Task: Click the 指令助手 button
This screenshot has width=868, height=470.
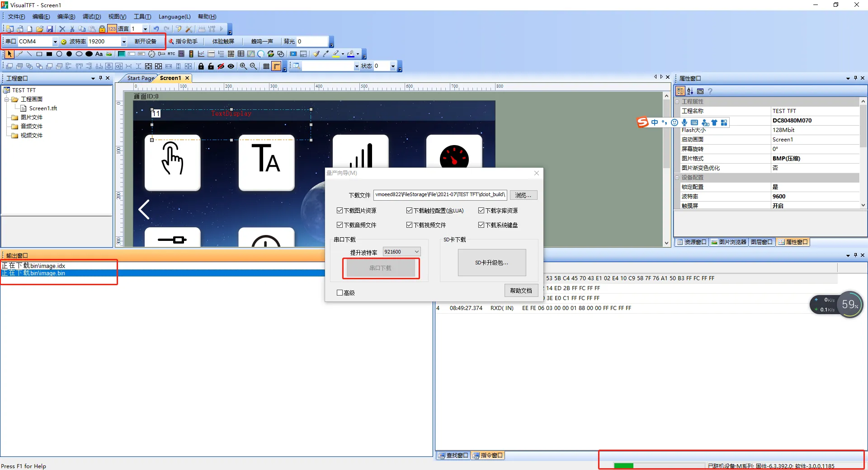Action: (x=184, y=42)
